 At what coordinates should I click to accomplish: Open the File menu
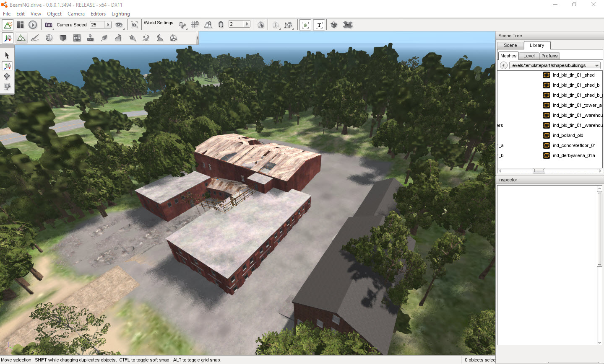pos(7,14)
